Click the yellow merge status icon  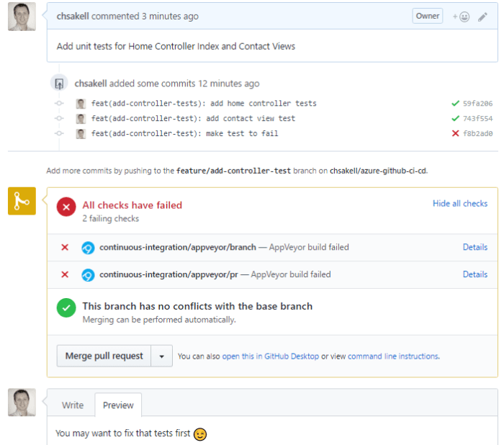coord(22,201)
